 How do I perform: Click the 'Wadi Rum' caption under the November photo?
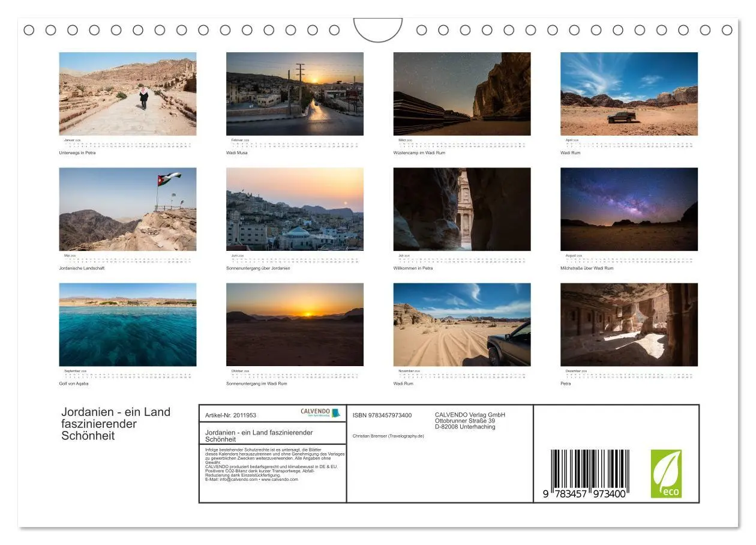click(403, 384)
